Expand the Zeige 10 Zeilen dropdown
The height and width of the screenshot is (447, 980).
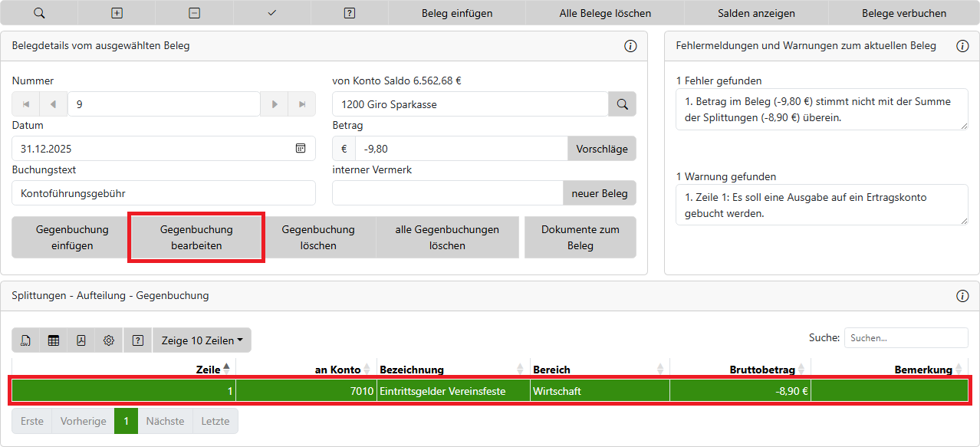pos(202,340)
